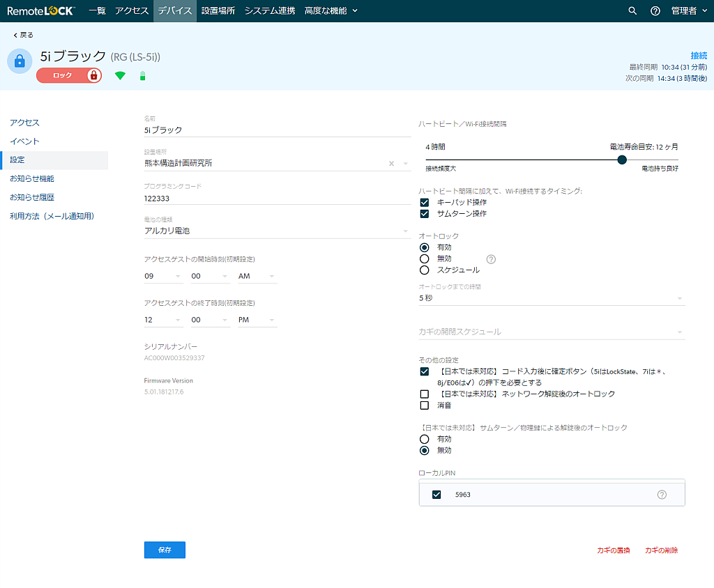Select auto-lock 有効 radio

[425, 247]
